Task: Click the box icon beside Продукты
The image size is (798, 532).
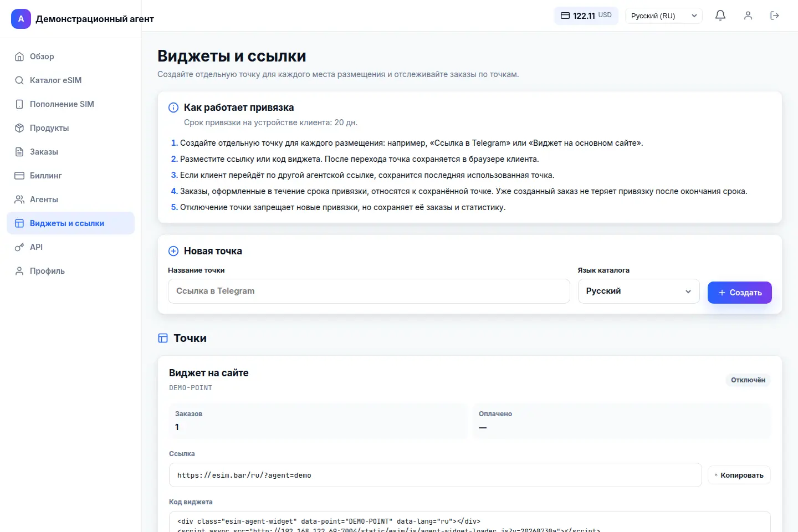Action: (19, 128)
